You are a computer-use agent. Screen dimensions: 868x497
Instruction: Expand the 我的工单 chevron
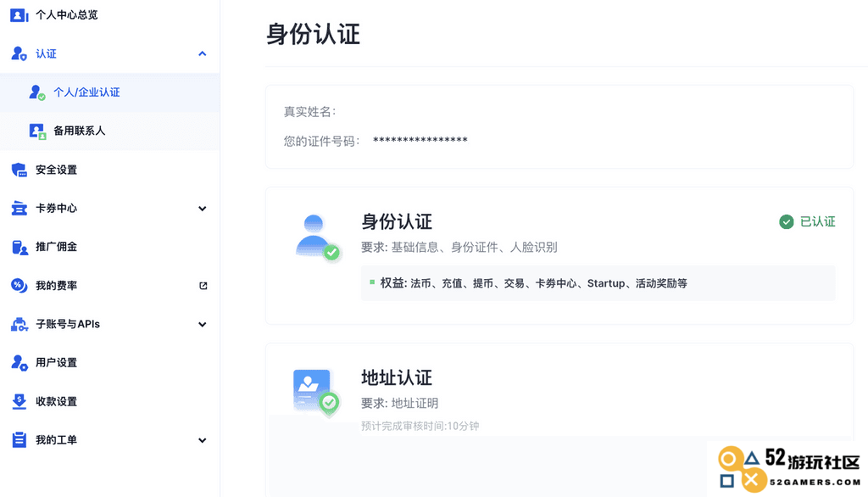203,440
